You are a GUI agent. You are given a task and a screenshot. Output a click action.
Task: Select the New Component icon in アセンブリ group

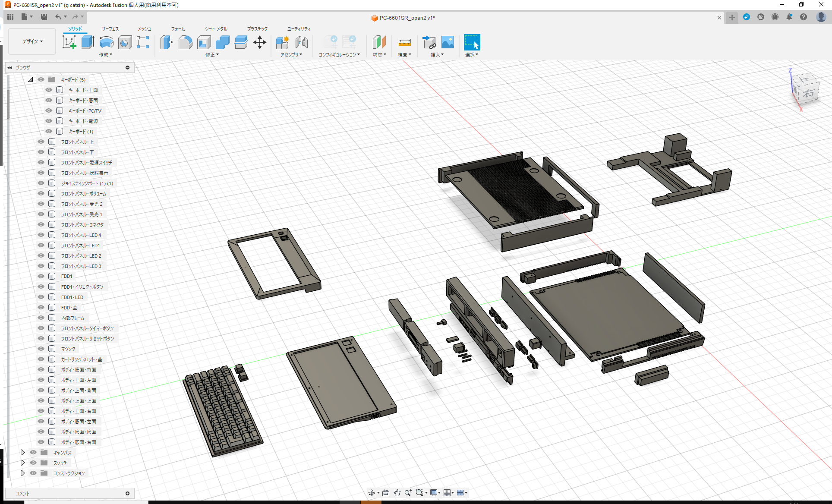coord(283,42)
